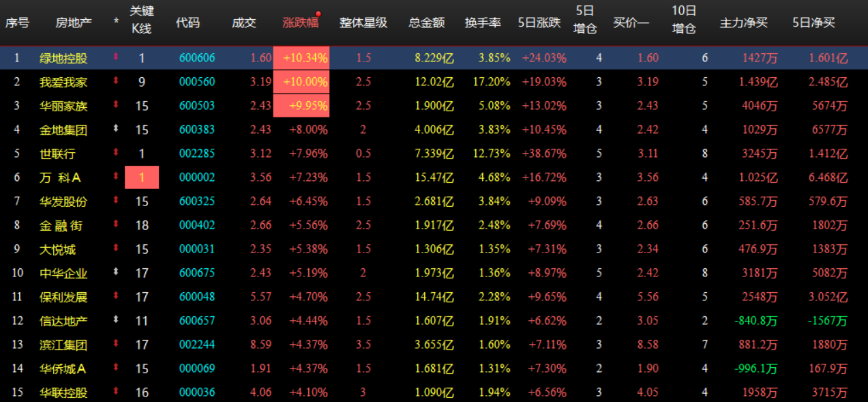Select stock 滨江集团
The width and height of the screenshot is (868, 402).
63,345
